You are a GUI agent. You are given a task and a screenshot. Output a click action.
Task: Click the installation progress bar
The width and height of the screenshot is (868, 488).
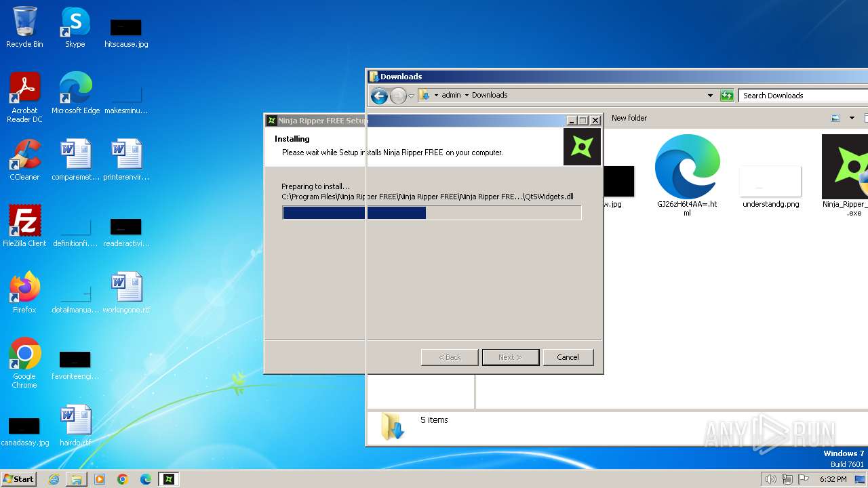click(x=432, y=213)
